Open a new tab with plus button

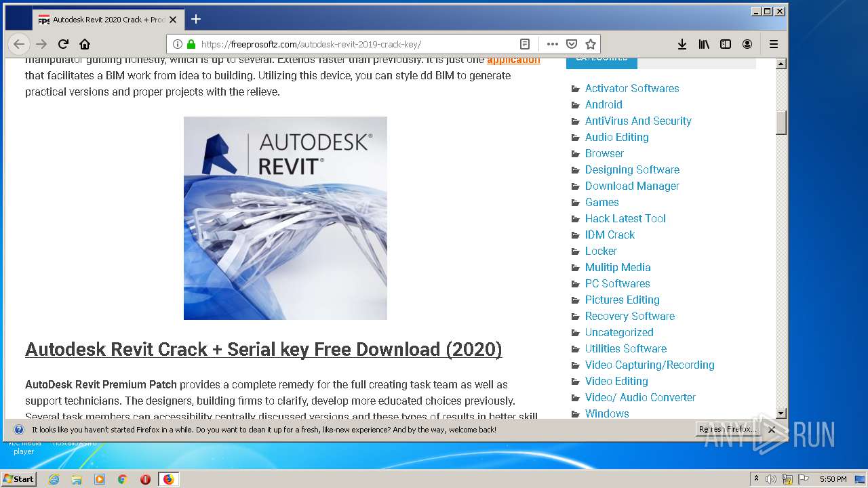(x=196, y=19)
